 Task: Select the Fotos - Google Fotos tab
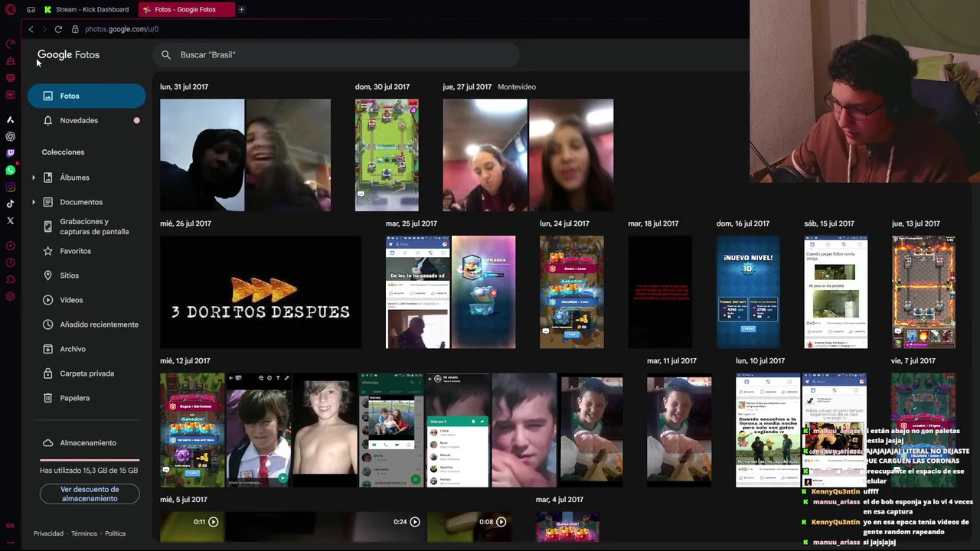pyautogui.click(x=185, y=10)
